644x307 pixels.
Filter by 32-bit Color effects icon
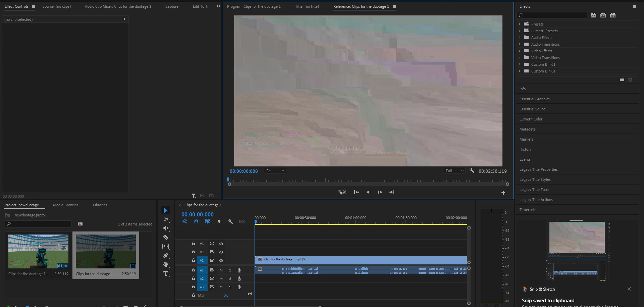pos(603,15)
